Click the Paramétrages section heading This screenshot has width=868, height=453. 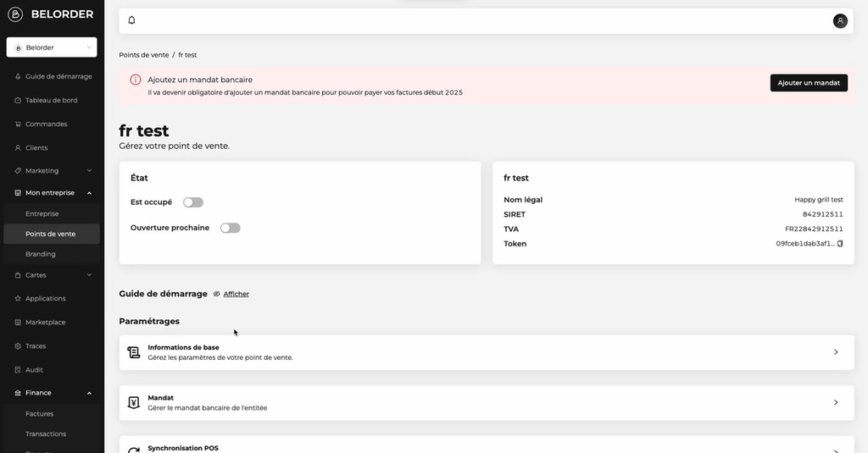[x=149, y=322]
